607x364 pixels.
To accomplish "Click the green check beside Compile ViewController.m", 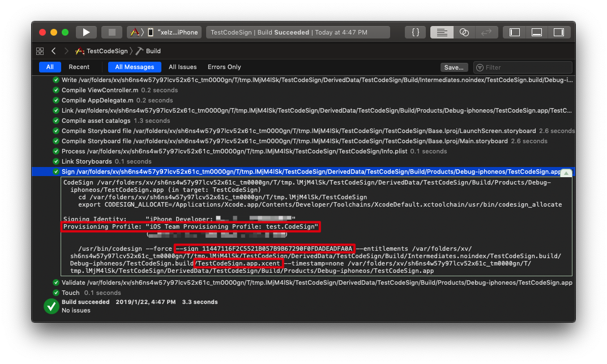I will [x=56, y=90].
